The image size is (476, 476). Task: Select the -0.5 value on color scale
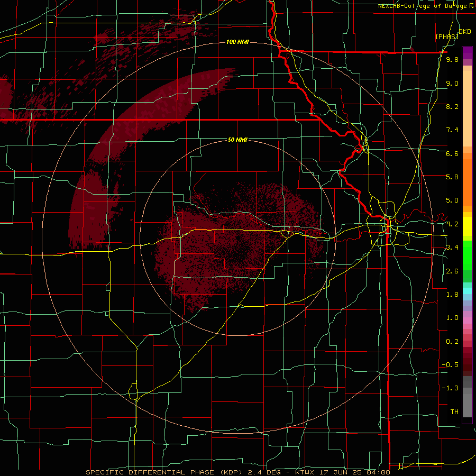[x=450, y=365]
